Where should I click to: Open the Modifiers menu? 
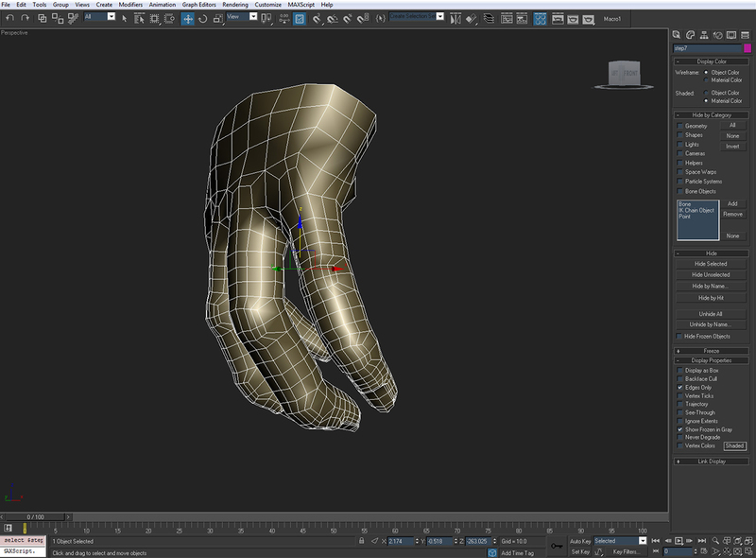point(130,5)
